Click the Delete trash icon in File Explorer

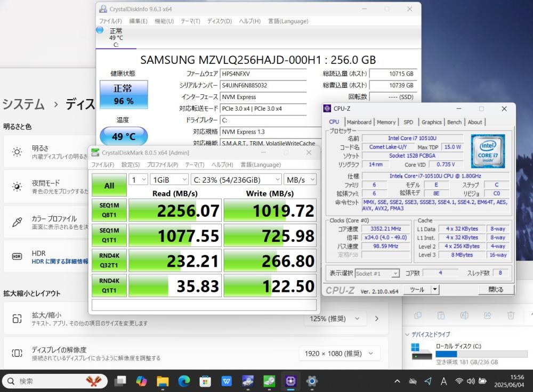511,315
